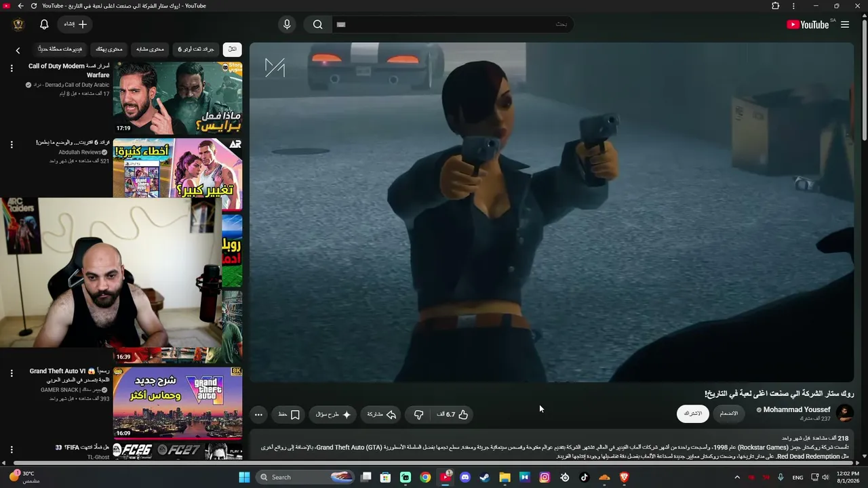The image size is (868, 488).
Task: Dislike the video with thumbs down
Action: point(418,415)
